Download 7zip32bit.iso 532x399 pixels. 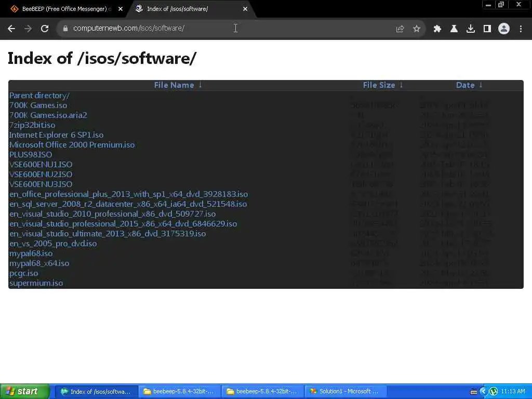pos(32,125)
